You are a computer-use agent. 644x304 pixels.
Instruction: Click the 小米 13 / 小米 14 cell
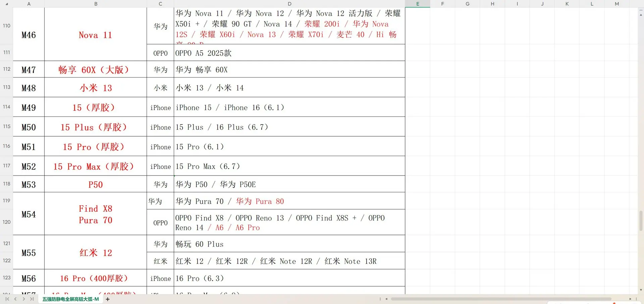click(289, 87)
